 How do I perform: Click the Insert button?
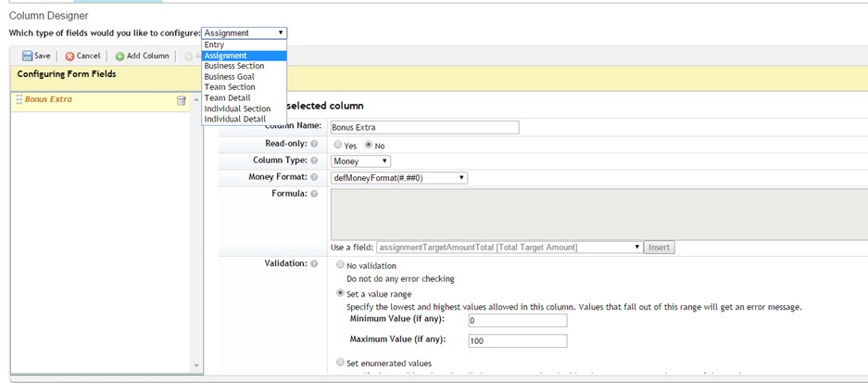click(660, 248)
